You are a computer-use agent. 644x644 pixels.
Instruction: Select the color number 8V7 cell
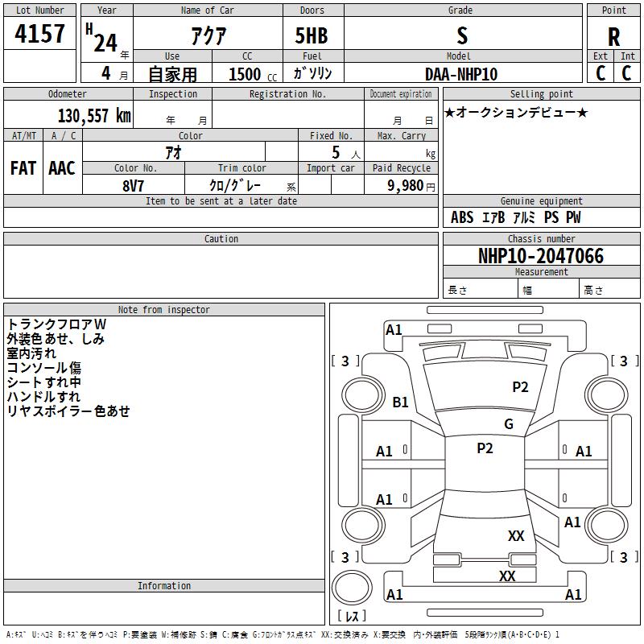tap(134, 185)
